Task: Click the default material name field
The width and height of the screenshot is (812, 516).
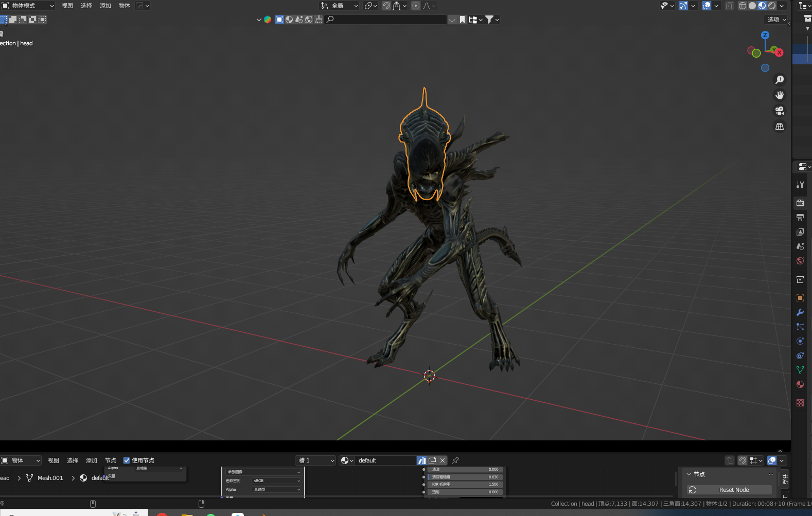Action: click(x=386, y=460)
